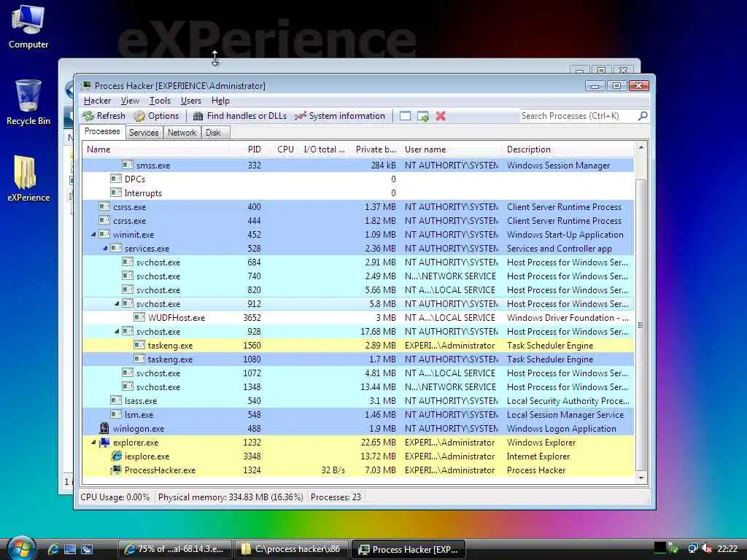Click the WUDFHost.exe process icon

coord(139,317)
